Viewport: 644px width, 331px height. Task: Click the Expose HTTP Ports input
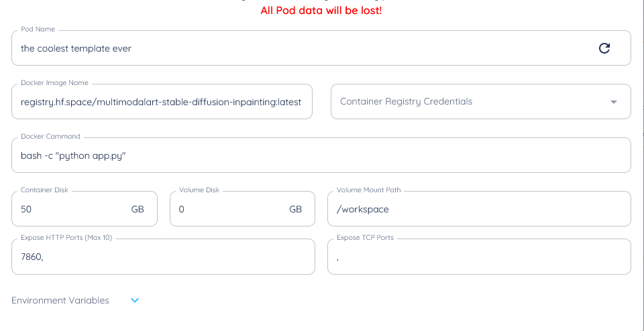click(163, 257)
